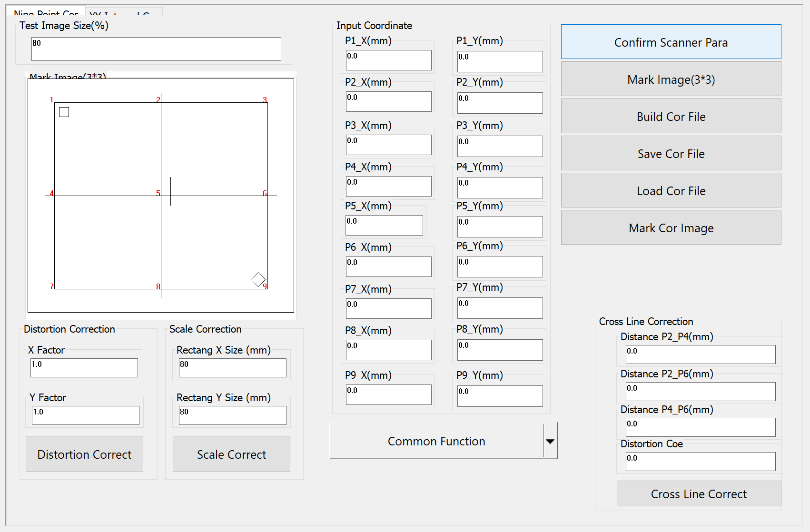Focus the Distance P4_P6(mm) field

pos(701,427)
